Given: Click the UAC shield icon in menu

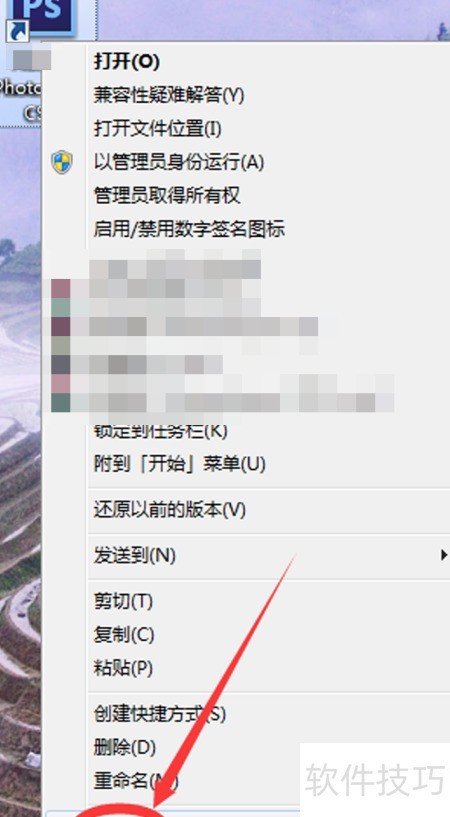Looking at the screenshot, I should point(62,162).
